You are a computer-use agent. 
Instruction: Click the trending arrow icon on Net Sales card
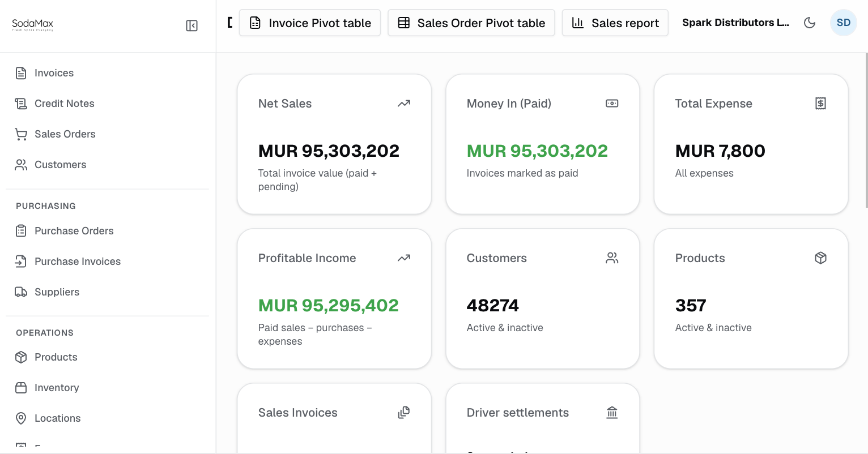(404, 104)
